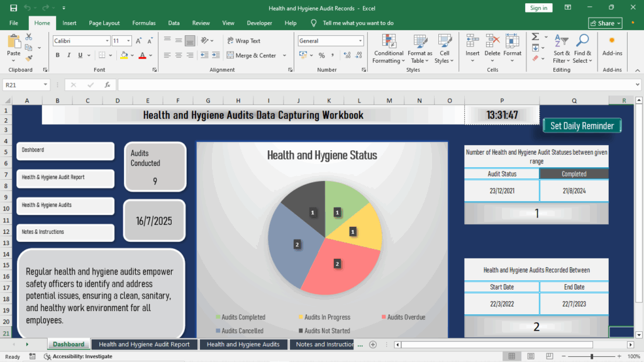Apply the Percent Style format
Screen dimensions: 644x362
321,56
